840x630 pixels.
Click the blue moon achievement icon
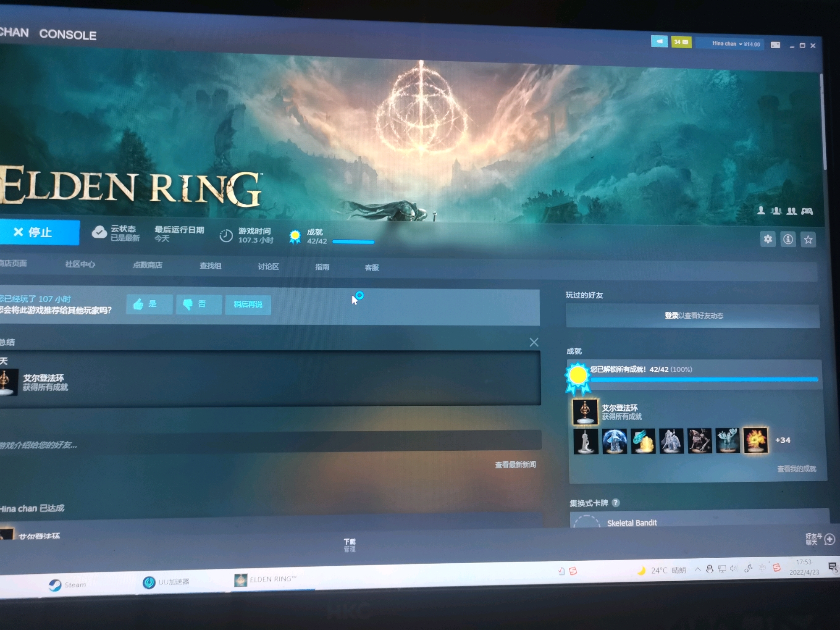[614, 441]
